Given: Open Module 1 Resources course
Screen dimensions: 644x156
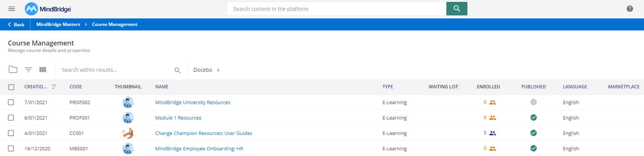Looking at the screenshot, I should (x=178, y=118).
